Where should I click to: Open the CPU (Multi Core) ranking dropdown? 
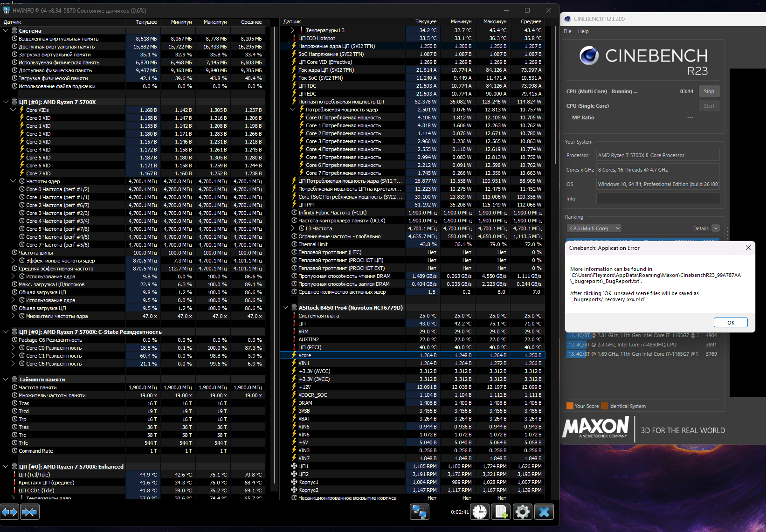[x=594, y=228]
